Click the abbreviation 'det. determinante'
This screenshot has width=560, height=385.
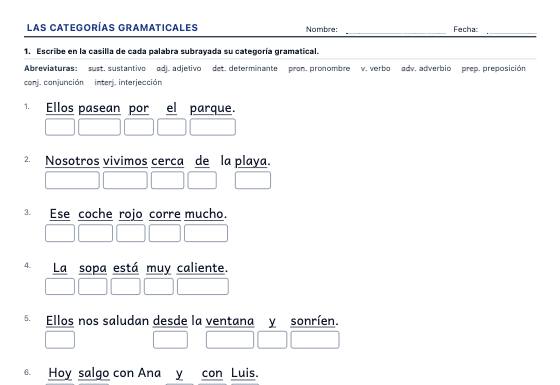pyautogui.click(x=245, y=68)
